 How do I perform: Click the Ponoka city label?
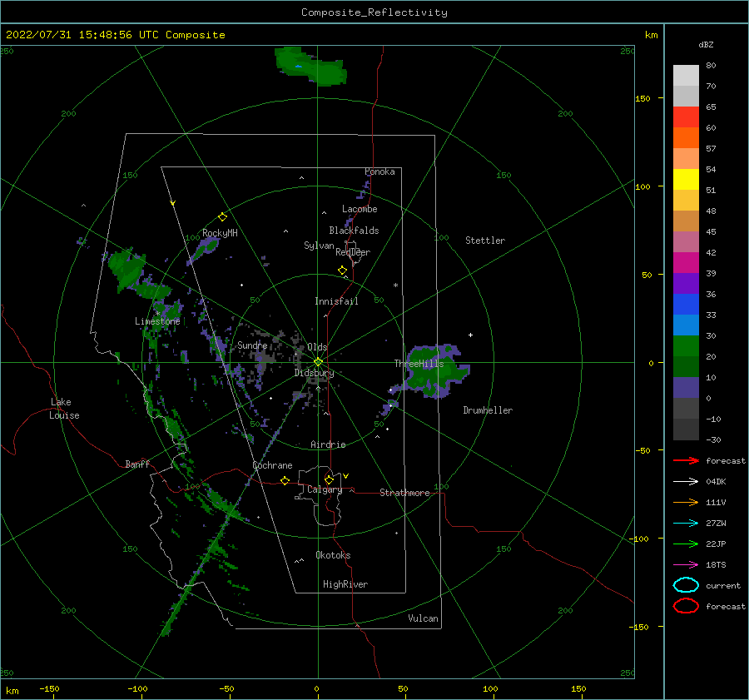[x=379, y=171]
